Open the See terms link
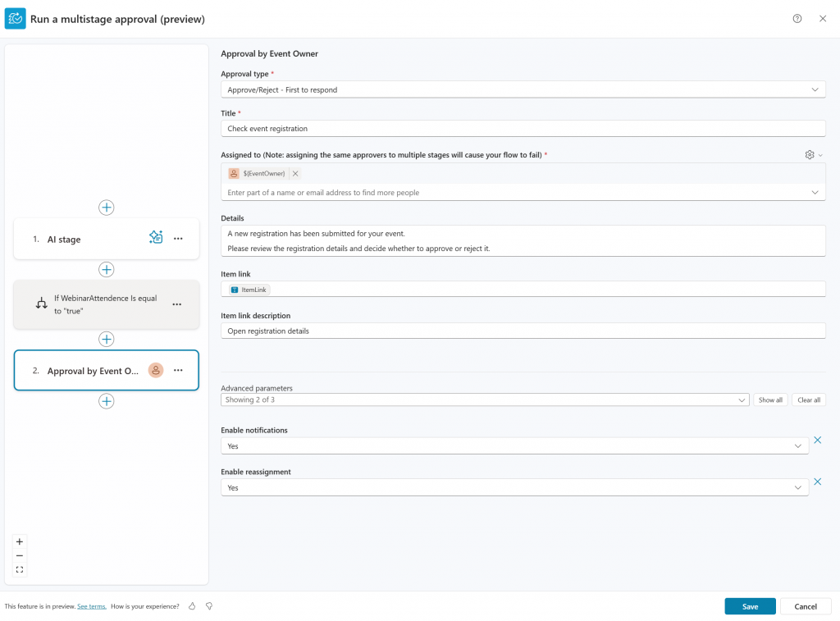The height and width of the screenshot is (621, 840). pyautogui.click(x=91, y=606)
